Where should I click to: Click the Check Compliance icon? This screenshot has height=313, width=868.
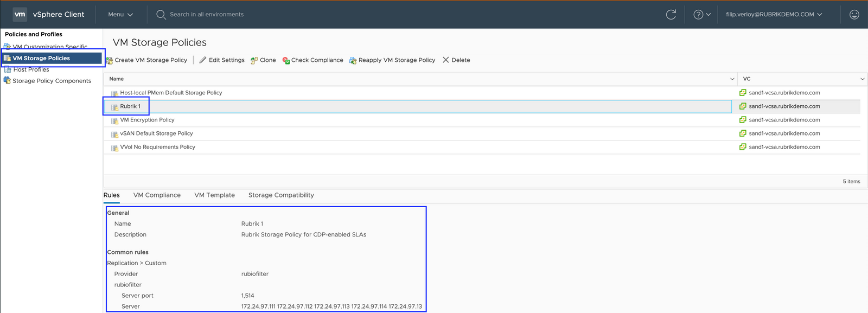tap(286, 60)
